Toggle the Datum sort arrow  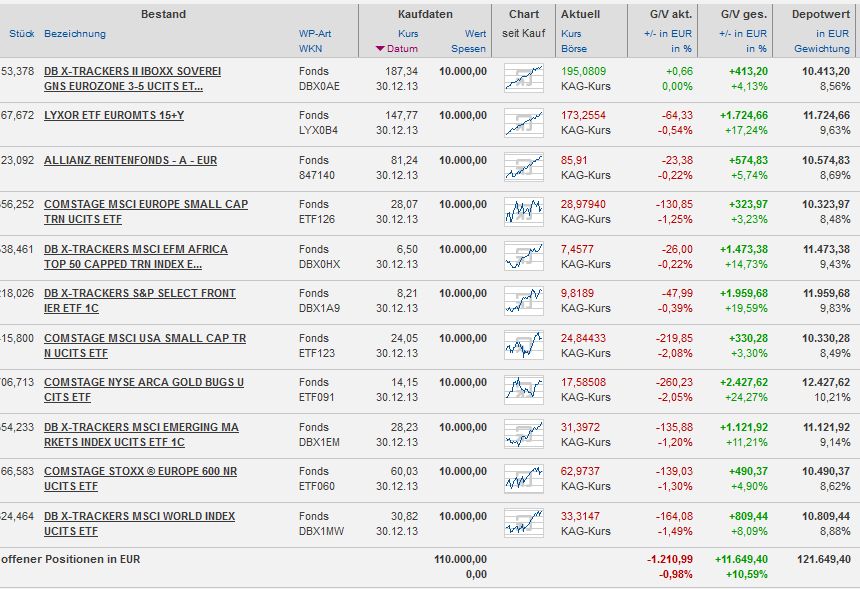(380, 49)
